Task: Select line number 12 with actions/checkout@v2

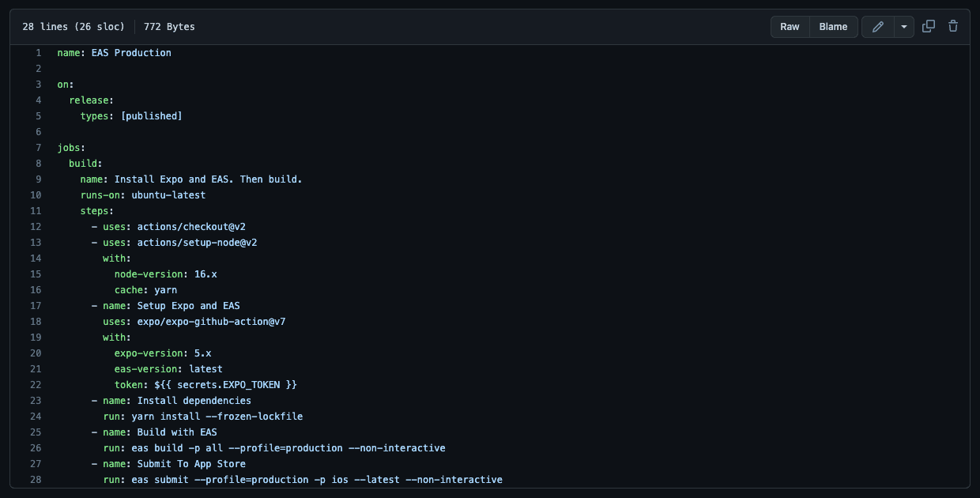Action: click(35, 226)
